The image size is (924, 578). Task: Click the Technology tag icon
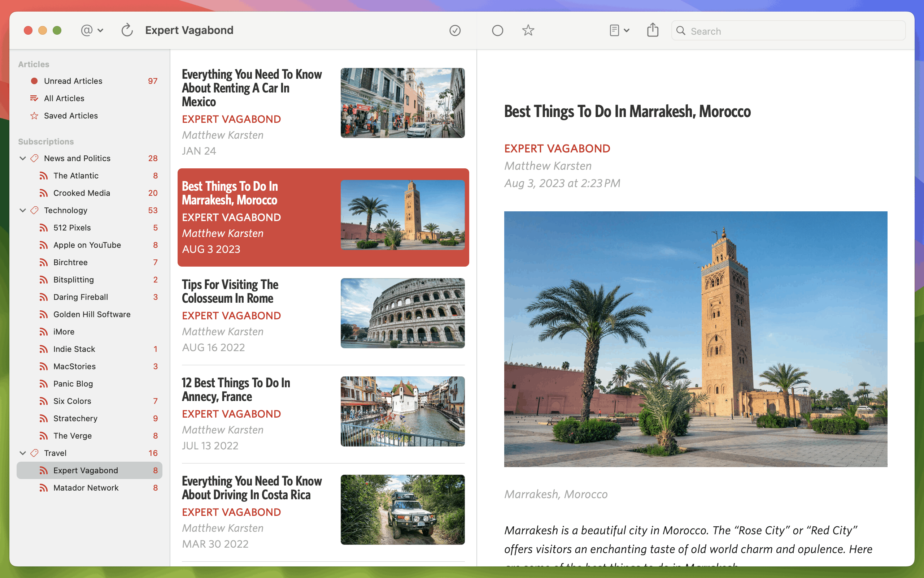34,210
